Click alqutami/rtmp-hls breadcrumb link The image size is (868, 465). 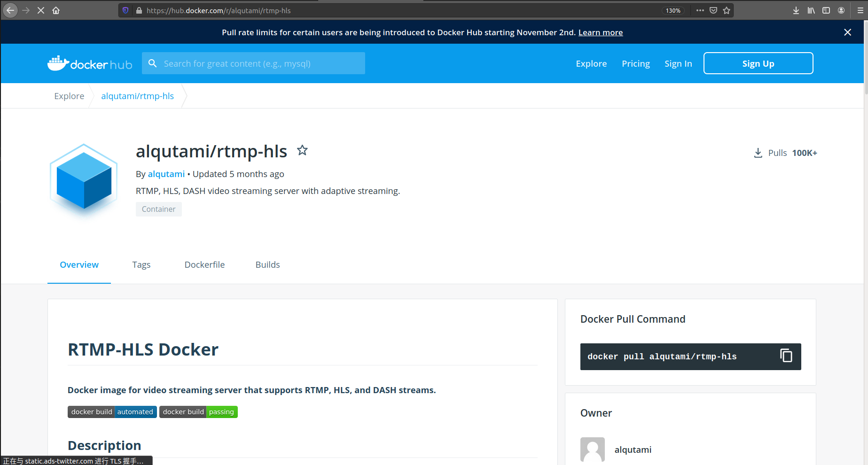point(137,96)
